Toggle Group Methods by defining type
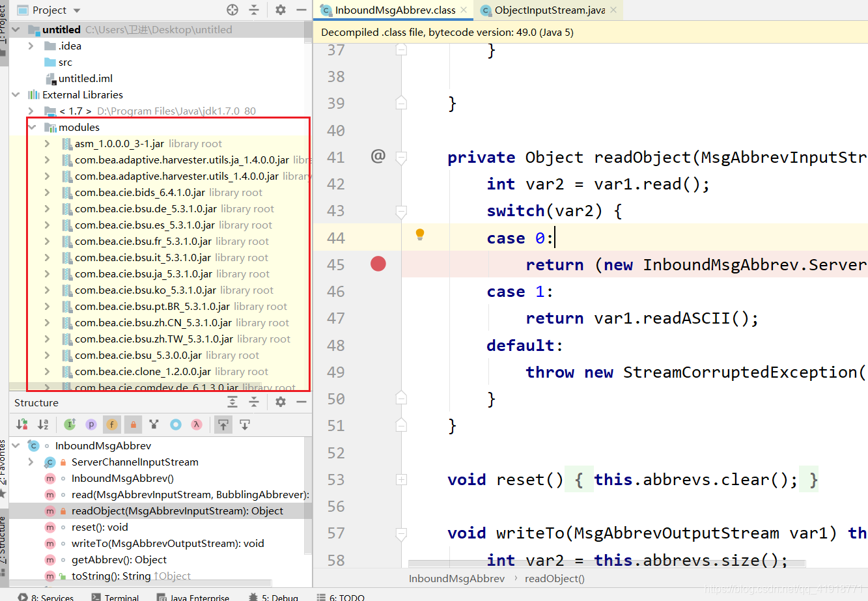 point(154,425)
